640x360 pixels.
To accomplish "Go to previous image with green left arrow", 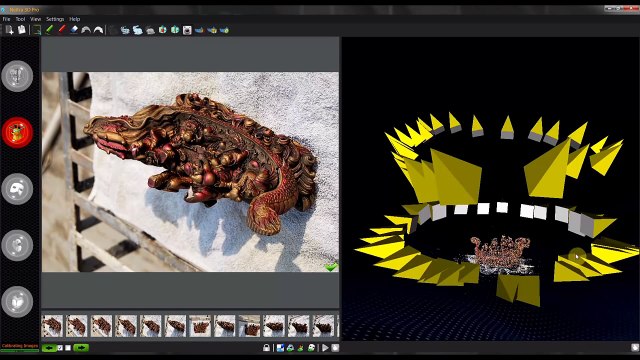I will click(x=49, y=348).
